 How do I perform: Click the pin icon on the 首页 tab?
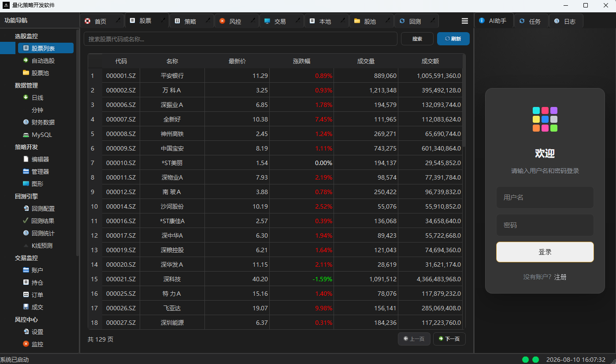(x=118, y=21)
